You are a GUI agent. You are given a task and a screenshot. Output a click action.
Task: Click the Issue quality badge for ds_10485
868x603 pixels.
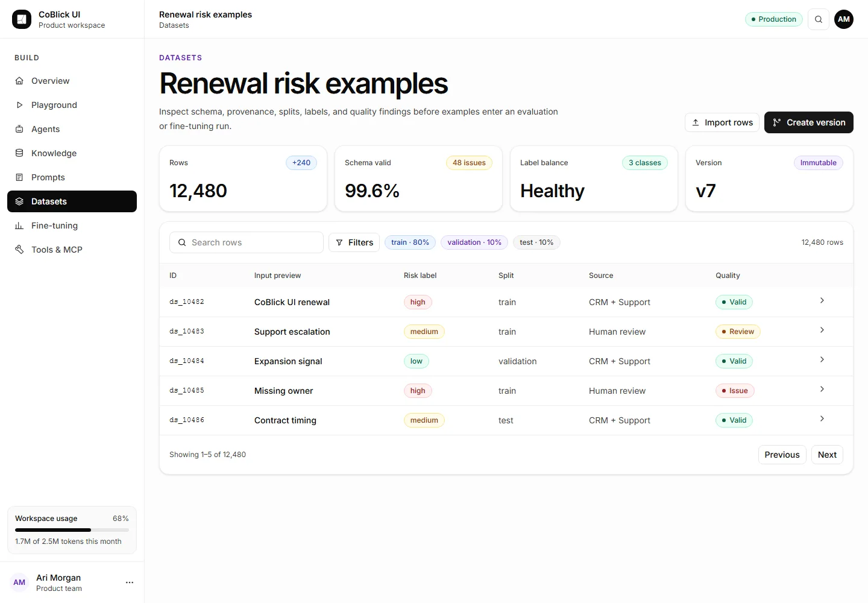(735, 391)
